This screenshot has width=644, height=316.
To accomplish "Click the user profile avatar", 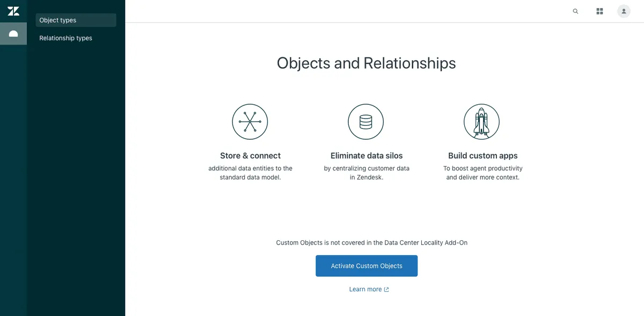I will (x=624, y=11).
